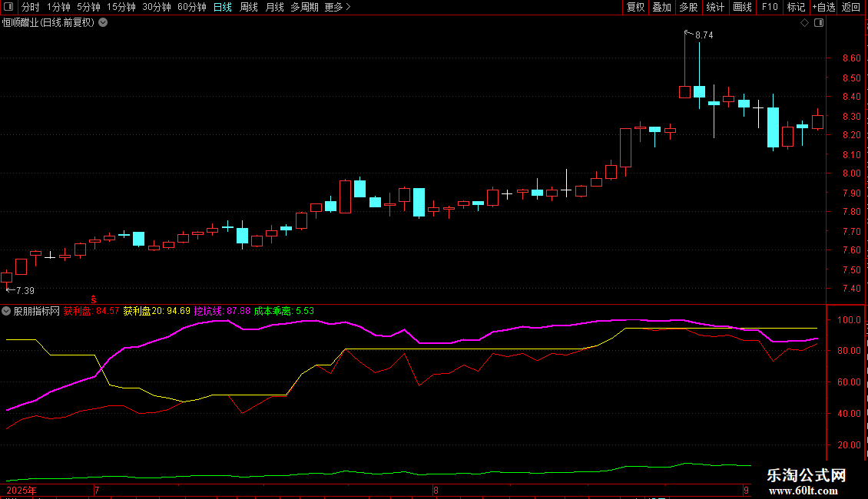Click the 100.0 indicator axis label
Image resolution: width=868 pixels, height=499 pixels.
849,320
